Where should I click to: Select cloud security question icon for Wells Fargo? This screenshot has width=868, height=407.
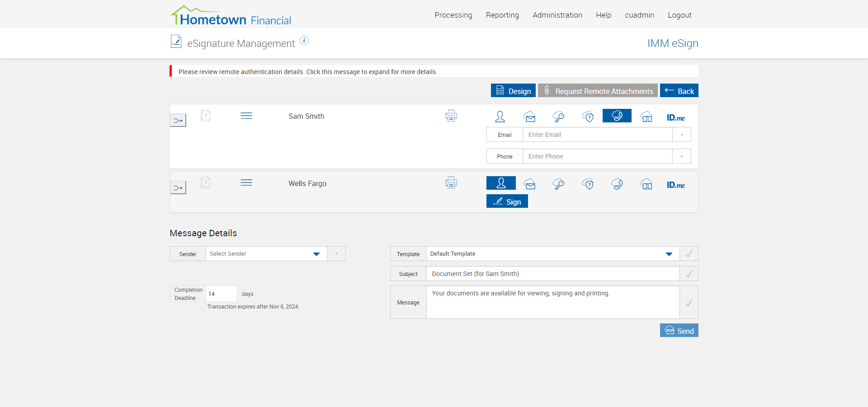point(588,184)
